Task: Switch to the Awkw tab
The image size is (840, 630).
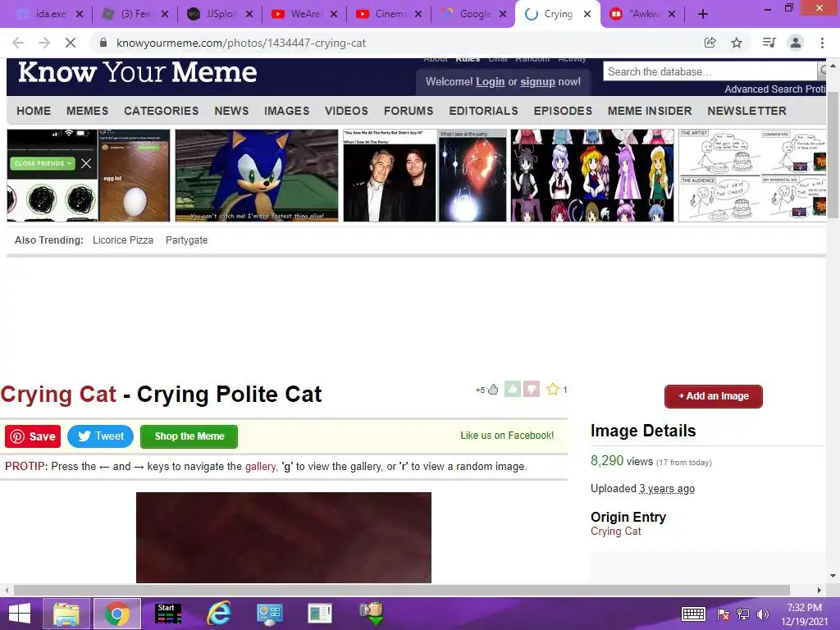Action: (643, 15)
